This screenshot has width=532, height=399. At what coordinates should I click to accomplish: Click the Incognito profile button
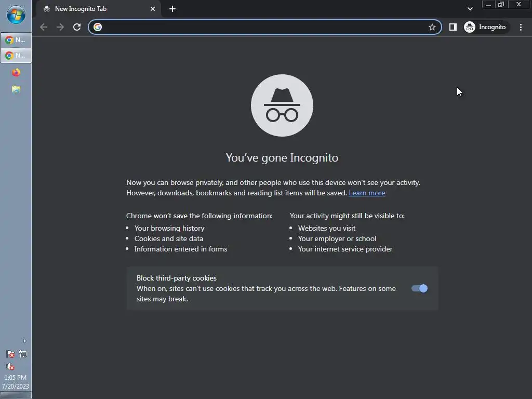[485, 27]
